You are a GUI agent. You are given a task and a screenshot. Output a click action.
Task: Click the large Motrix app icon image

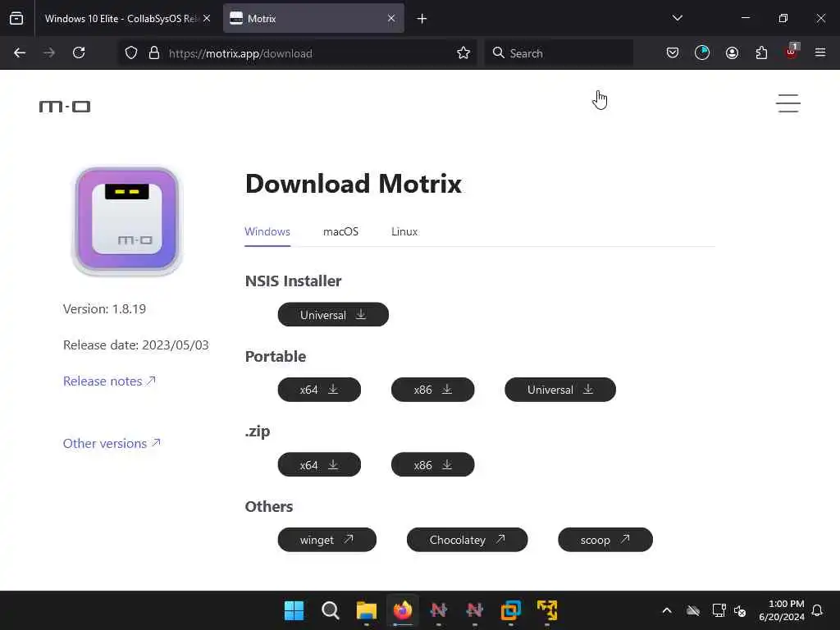tap(127, 221)
